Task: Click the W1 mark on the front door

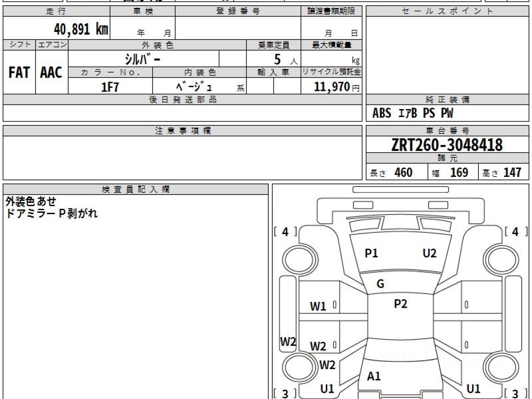Action: (318, 306)
